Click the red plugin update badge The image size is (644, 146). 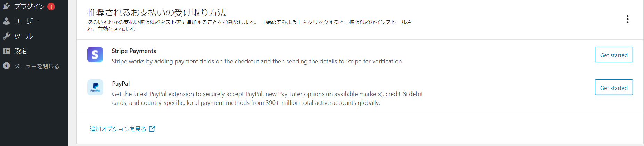pos(51,7)
